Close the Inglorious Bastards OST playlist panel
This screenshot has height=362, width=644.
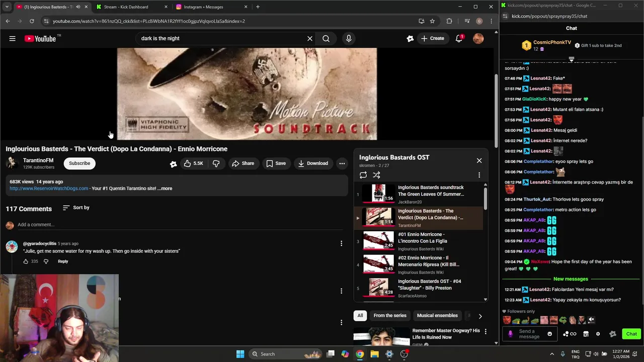coord(479,160)
